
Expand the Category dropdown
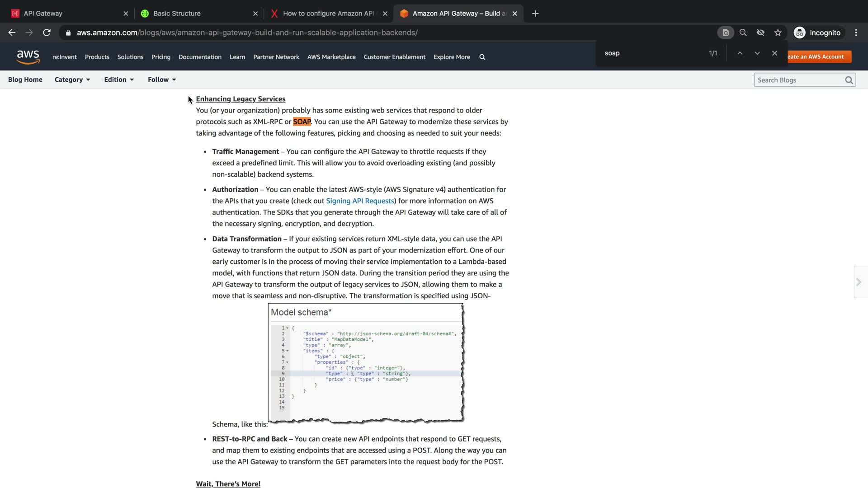(x=72, y=80)
